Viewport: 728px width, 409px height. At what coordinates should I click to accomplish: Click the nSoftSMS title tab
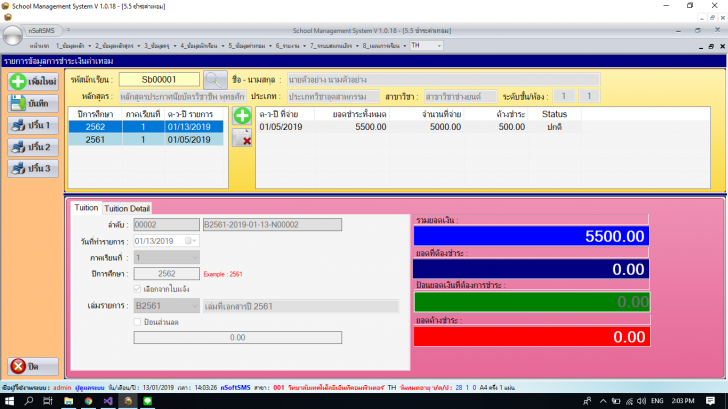tap(41, 30)
